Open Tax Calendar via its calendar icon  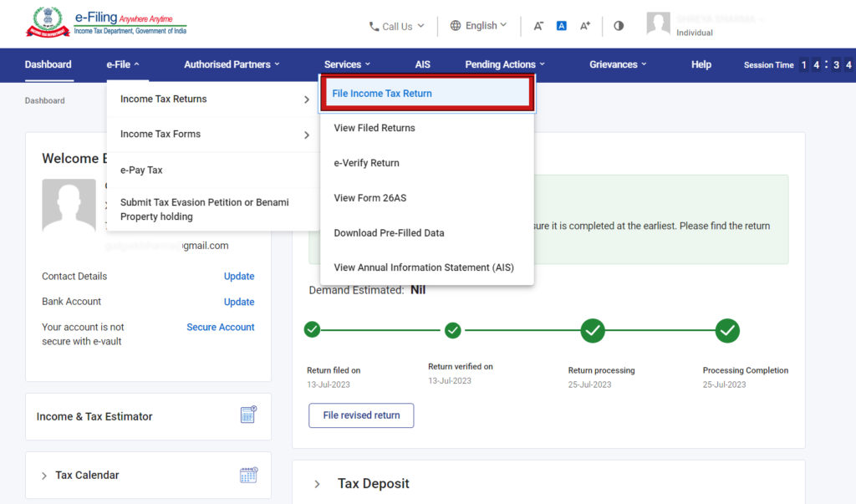248,475
